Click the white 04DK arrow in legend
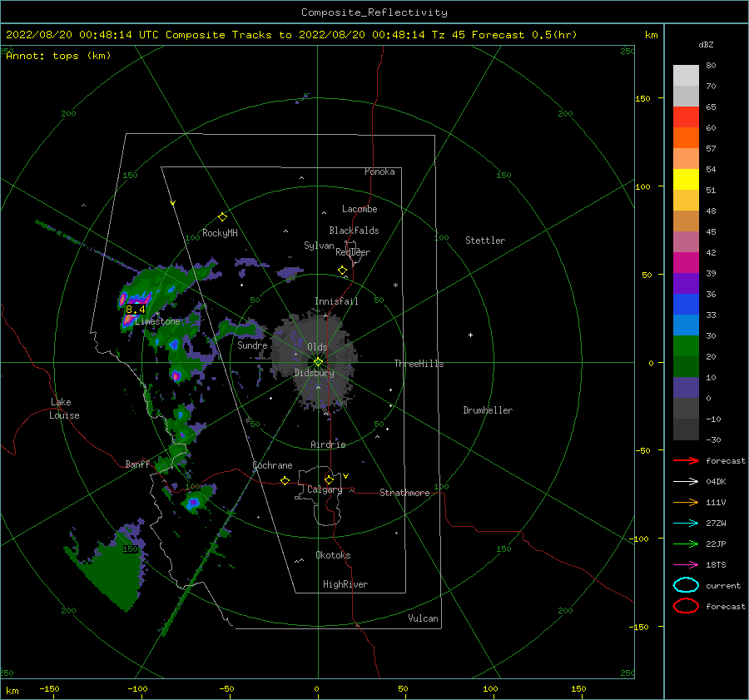 pos(686,482)
